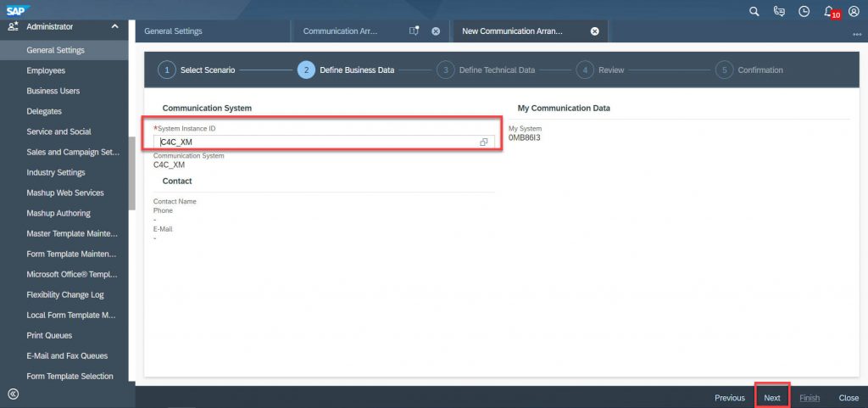The height and width of the screenshot is (408, 868).
Task: Open the search magnifier icon
Action: click(x=754, y=11)
